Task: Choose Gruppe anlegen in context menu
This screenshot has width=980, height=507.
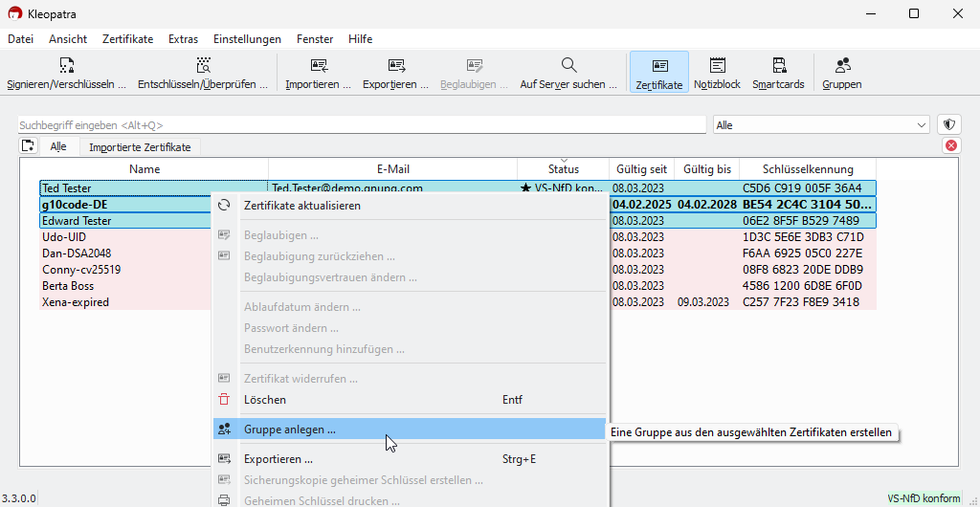Action: 410,430
